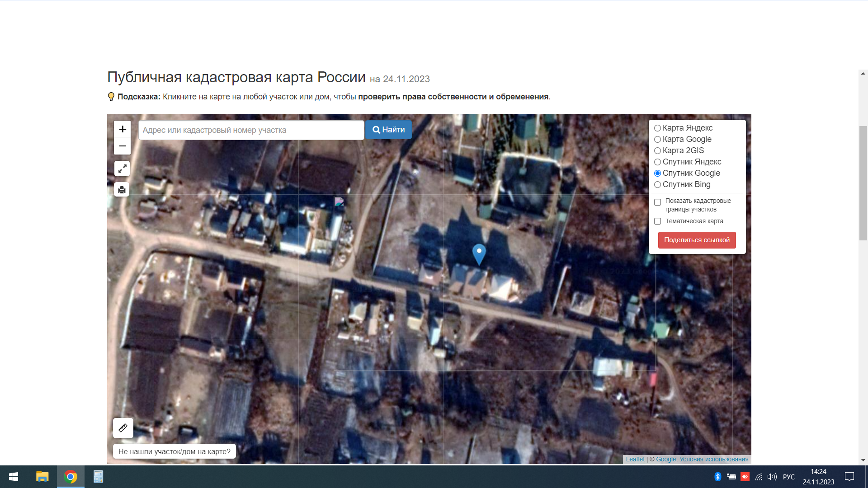The width and height of the screenshot is (868, 488).
Task: Toggle fullscreen map view
Action: click(x=122, y=169)
